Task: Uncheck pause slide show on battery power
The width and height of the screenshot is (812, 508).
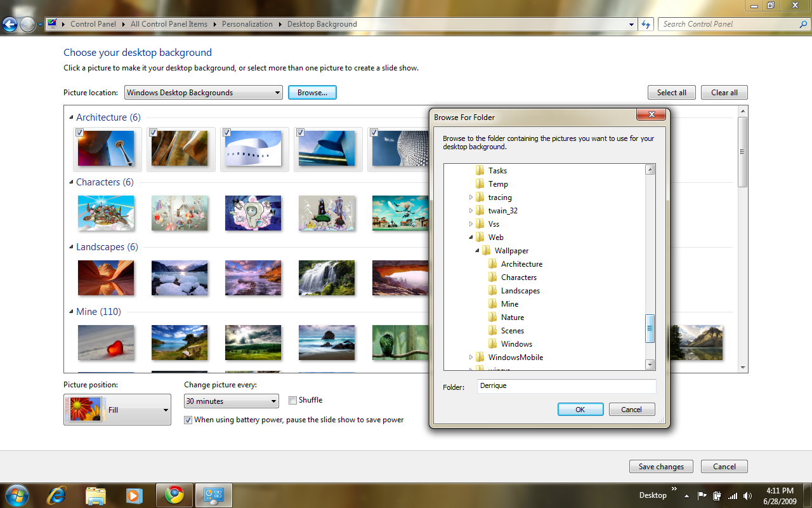Action: coord(188,420)
